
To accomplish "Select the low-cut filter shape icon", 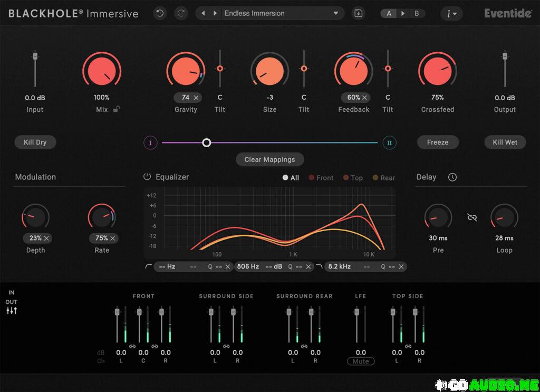I will [148, 266].
